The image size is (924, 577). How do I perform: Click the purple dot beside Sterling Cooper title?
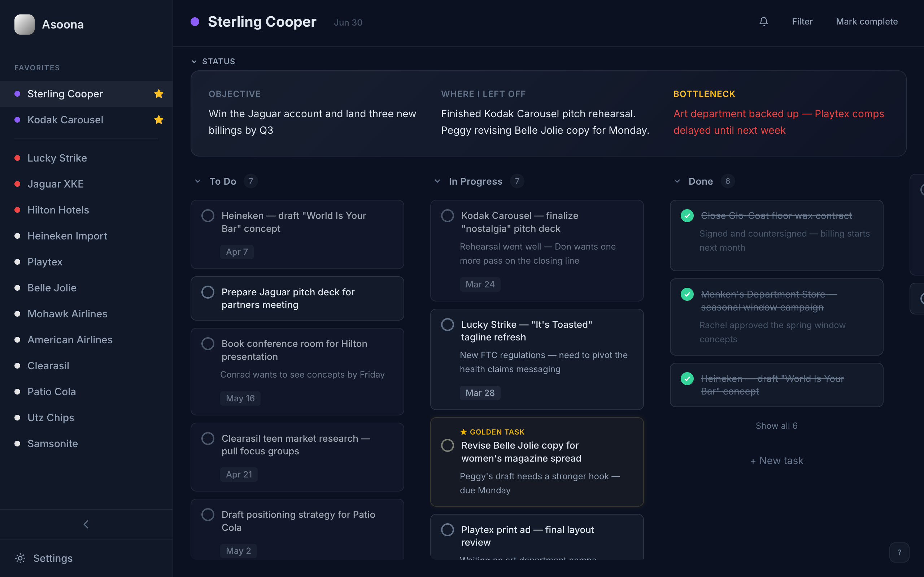[x=195, y=22]
